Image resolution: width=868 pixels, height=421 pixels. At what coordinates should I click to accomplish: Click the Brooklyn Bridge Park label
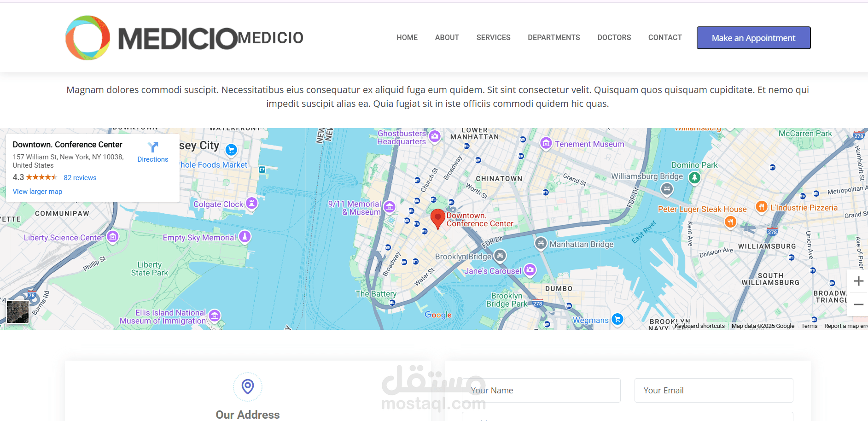(x=507, y=300)
